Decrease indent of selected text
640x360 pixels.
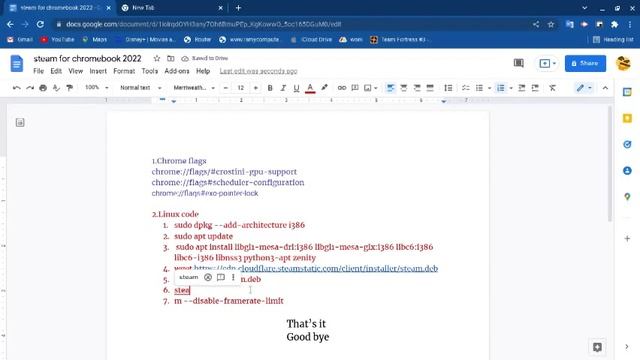click(522, 88)
